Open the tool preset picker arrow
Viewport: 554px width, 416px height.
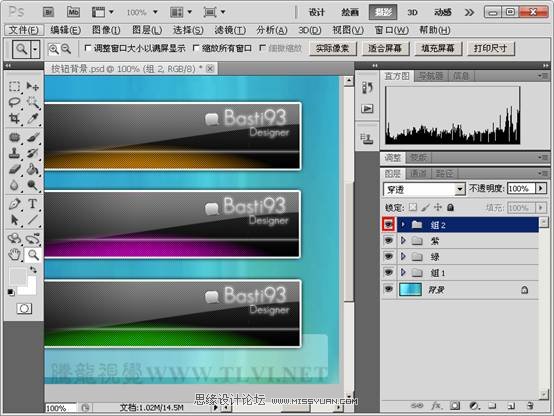click(35, 49)
